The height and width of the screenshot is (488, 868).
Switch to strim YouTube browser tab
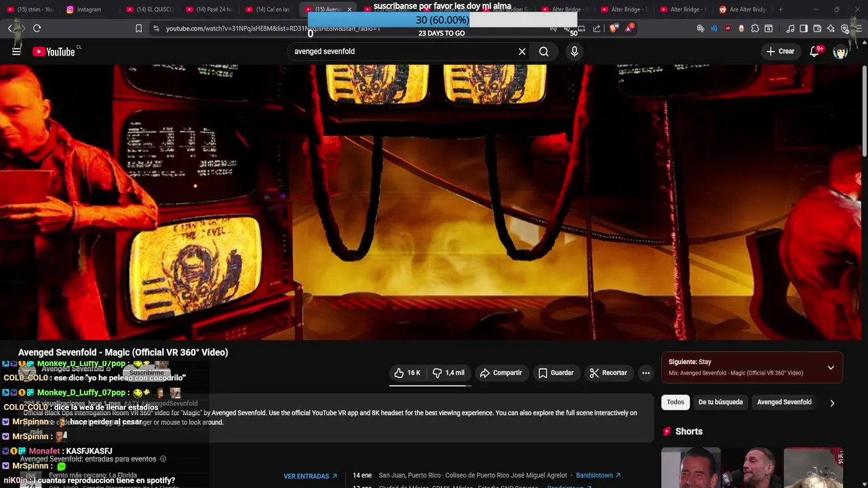pyautogui.click(x=30, y=9)
